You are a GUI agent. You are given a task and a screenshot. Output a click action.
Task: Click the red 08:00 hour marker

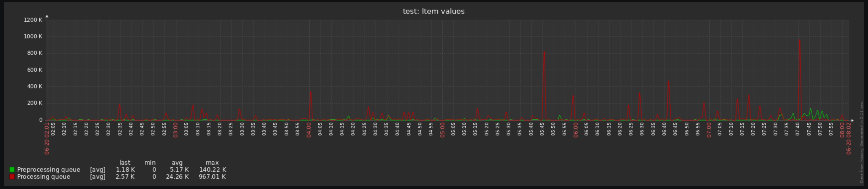[x=842, y=130]
